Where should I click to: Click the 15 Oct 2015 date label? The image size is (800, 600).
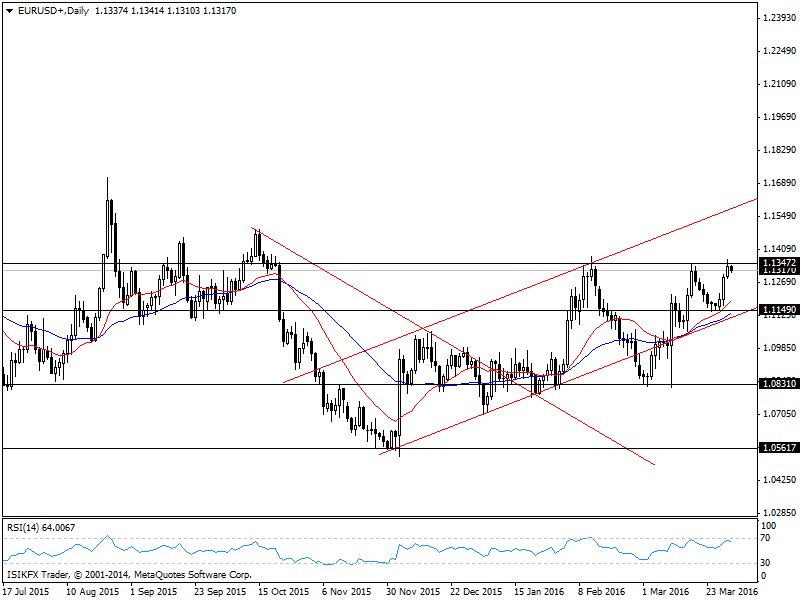pyautogui.click(x=284, y=592)
